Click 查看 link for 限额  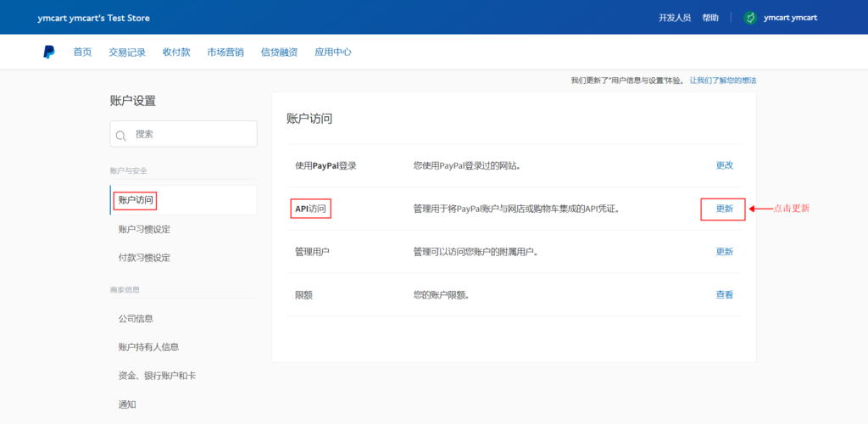click(x=724, y=295)
